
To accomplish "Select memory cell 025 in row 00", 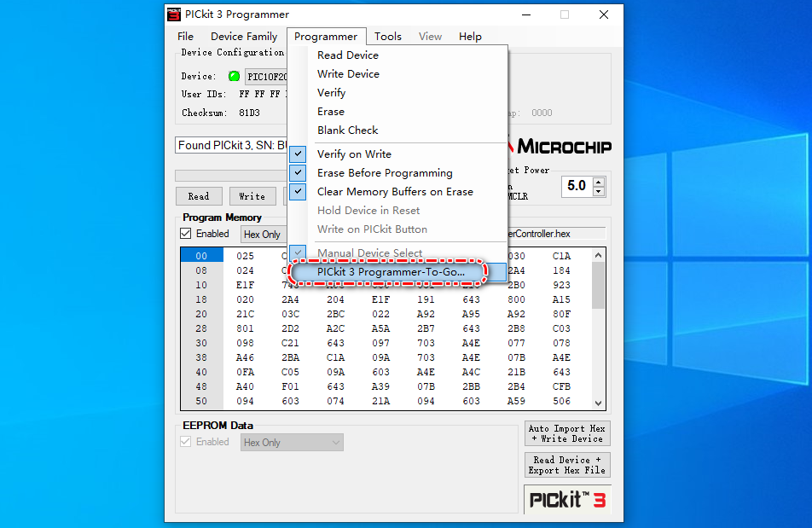I will [x=245, y=256].
